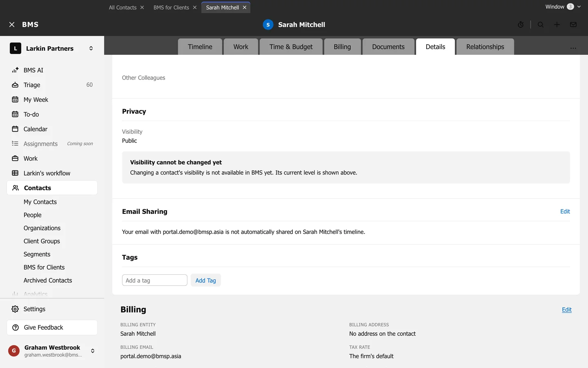Open the Relationships tab

pyautogui.click(x=485, y=47)
